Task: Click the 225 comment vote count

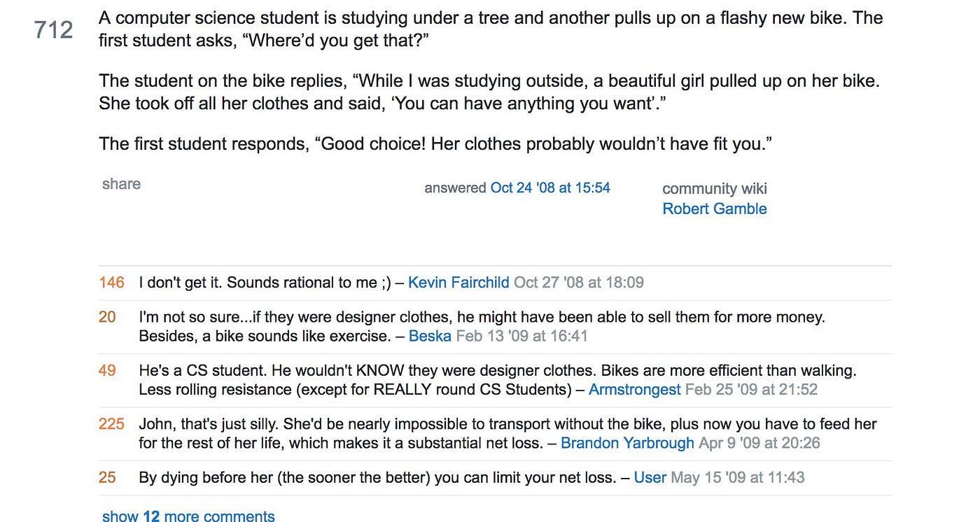Action: point(112,425)
